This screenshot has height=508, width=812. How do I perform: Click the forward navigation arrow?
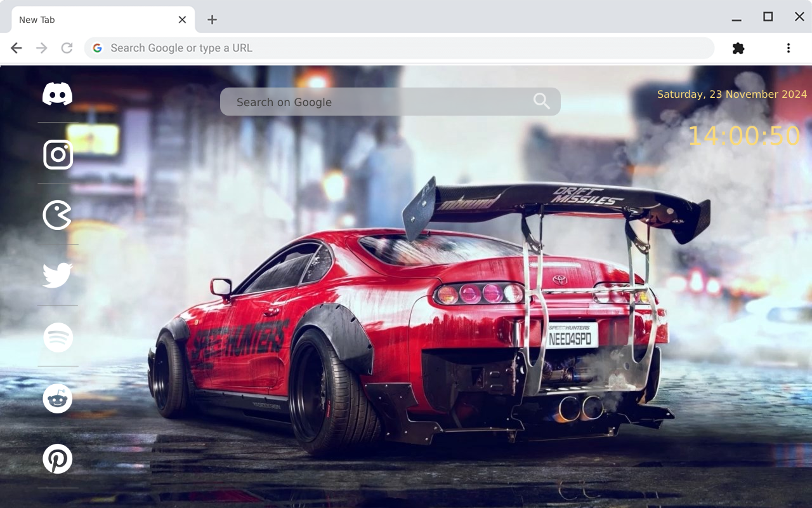41,48
